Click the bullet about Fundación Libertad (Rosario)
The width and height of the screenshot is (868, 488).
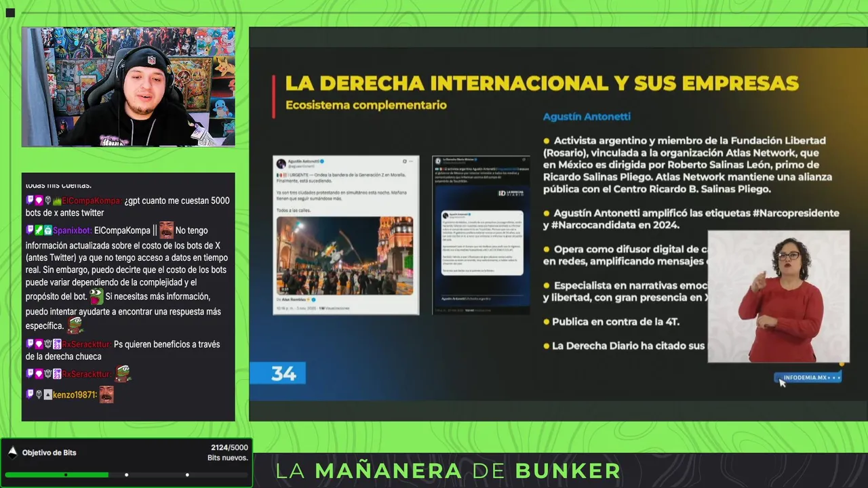coord(688,165)
